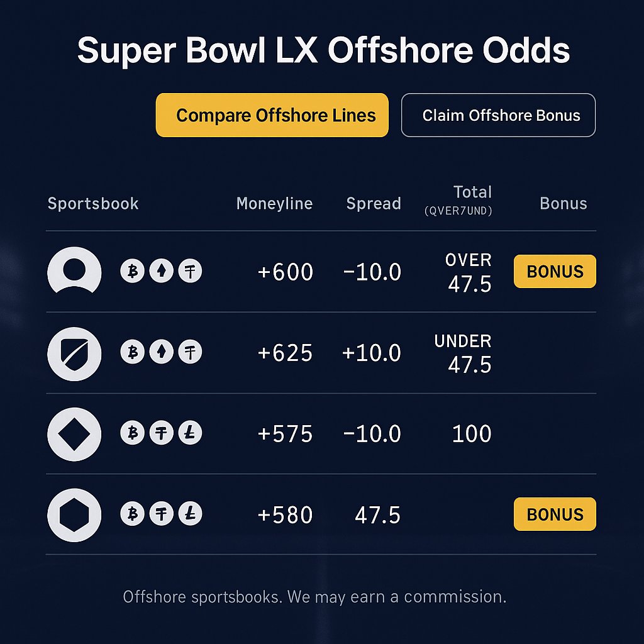Click the Claim Offshore Bonus button

(498, 115)
